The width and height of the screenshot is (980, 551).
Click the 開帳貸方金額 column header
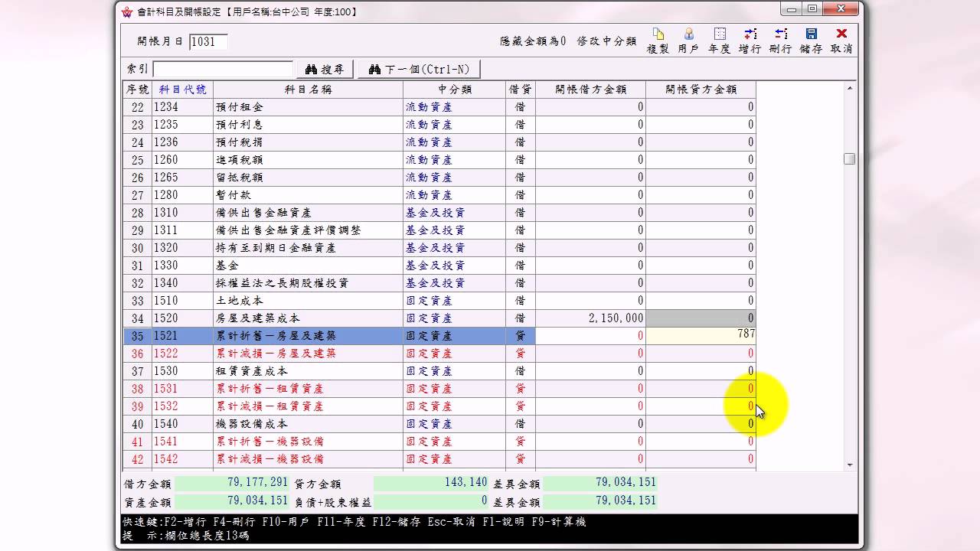pyautogui.click(x=701, y=90)
